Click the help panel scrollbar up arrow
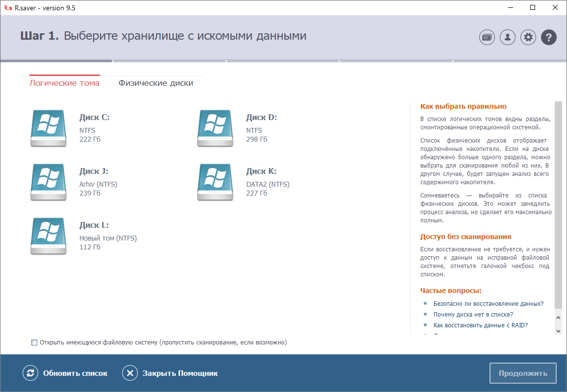 (558, 318)
